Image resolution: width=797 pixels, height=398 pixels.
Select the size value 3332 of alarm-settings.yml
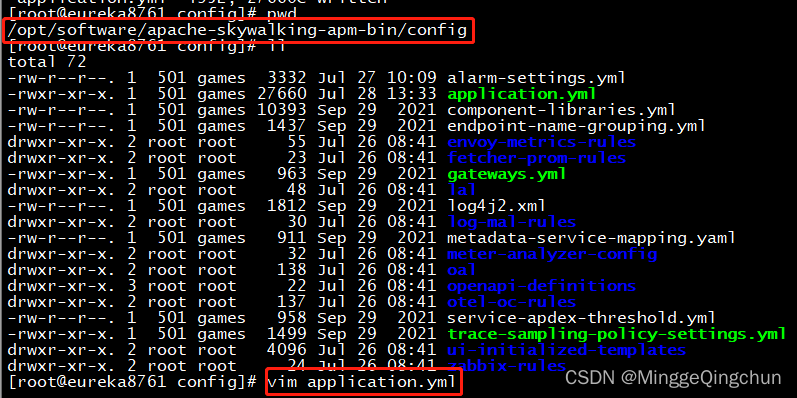point(287,78)
